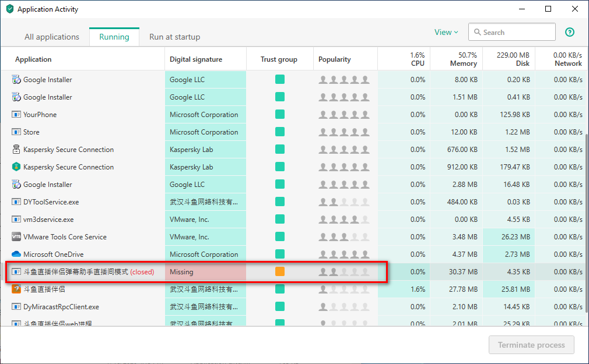The image size is (589, 364).
Task: Click the YourPhone application icon
Action: pyautogui.click(x=16, y=115)
